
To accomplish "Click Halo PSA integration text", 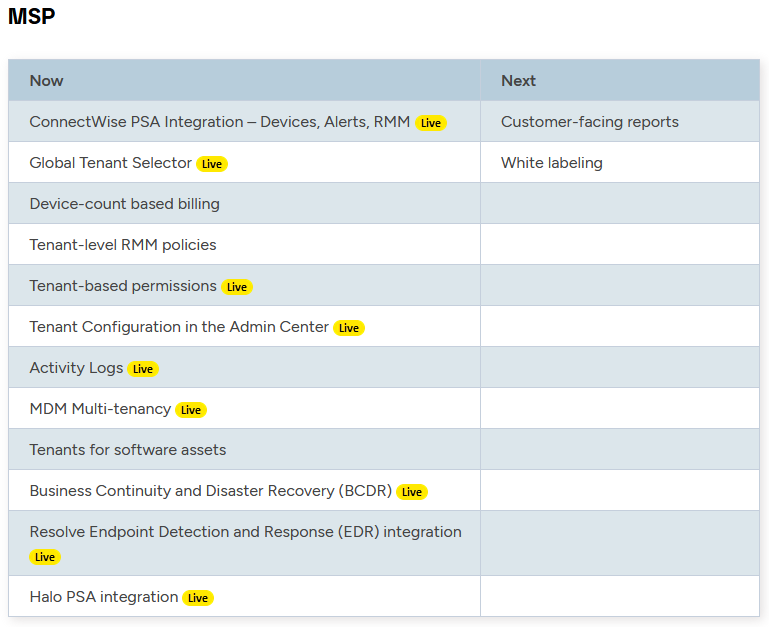I will point(103,597).
